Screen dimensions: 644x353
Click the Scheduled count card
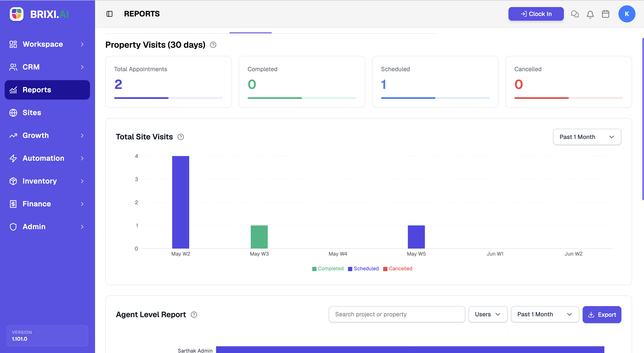435,82
